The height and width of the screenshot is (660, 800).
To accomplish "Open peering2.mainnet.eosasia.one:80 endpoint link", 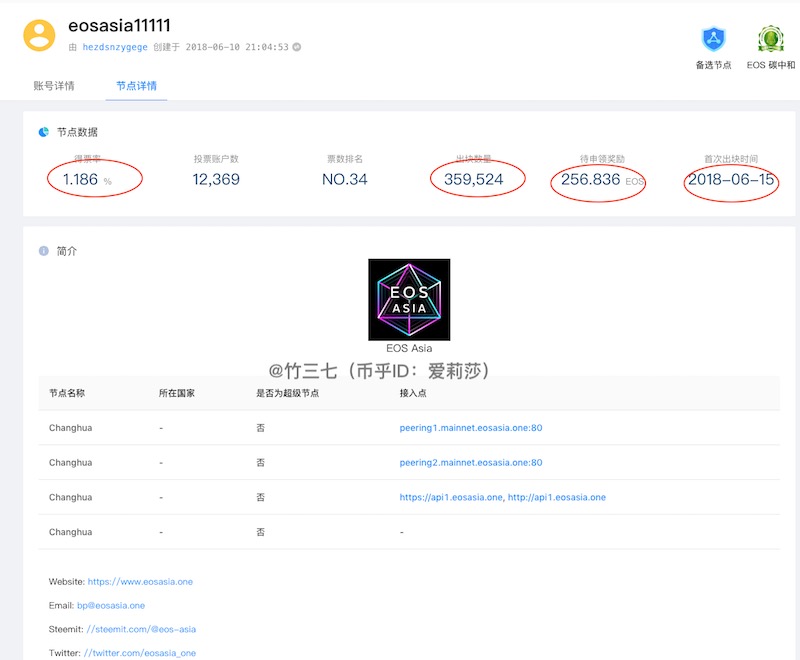I will (470, 463).
